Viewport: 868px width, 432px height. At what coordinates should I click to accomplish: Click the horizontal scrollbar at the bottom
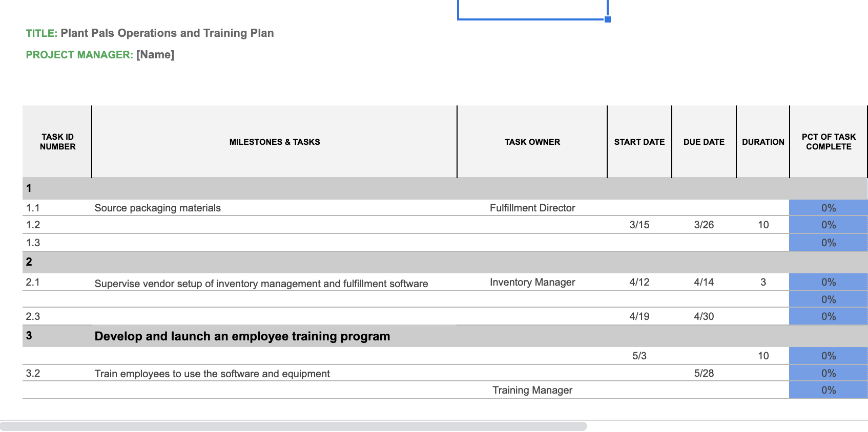[294, 426]
